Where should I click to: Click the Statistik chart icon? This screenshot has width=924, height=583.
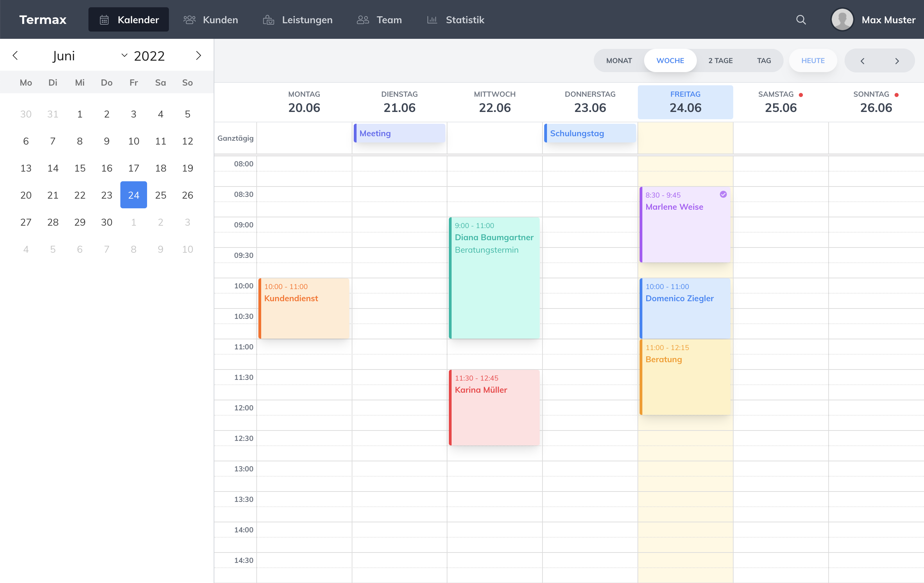click(x=432, y=19)
